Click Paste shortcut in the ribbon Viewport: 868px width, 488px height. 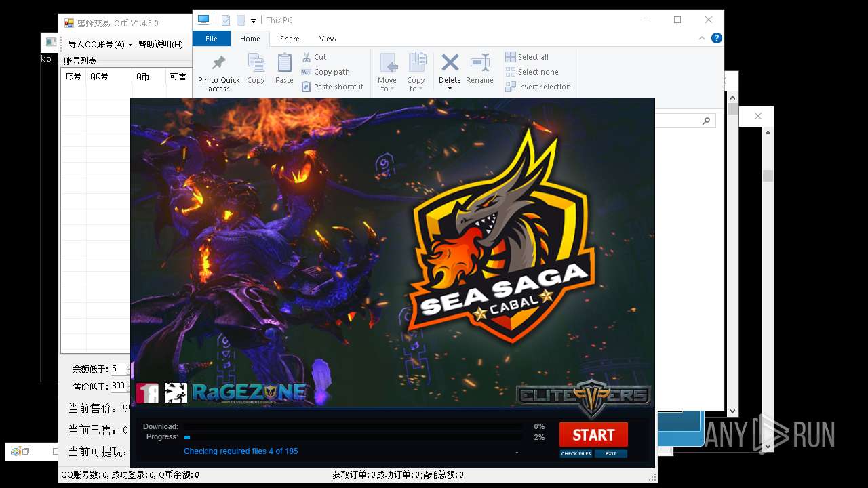[x=333, y=87]
